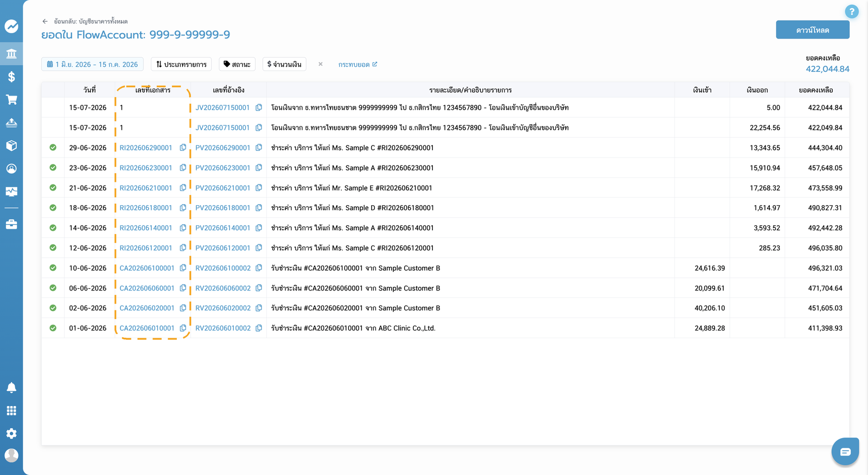
Task: Go back using the arrow icon
Action: click(45, 21)
